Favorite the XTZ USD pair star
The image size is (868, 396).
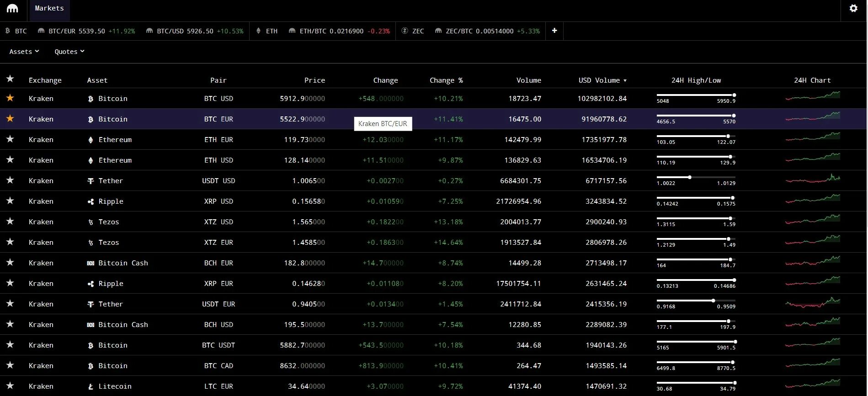10,221
